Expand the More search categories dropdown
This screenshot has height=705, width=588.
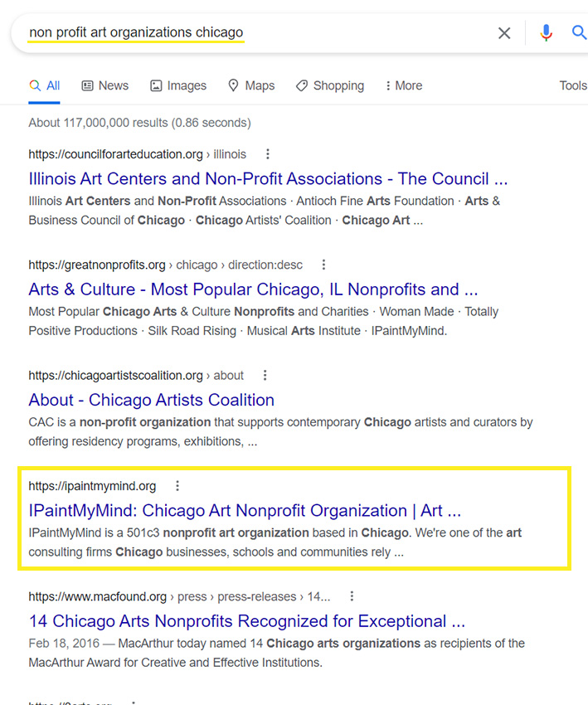[404, 85]
